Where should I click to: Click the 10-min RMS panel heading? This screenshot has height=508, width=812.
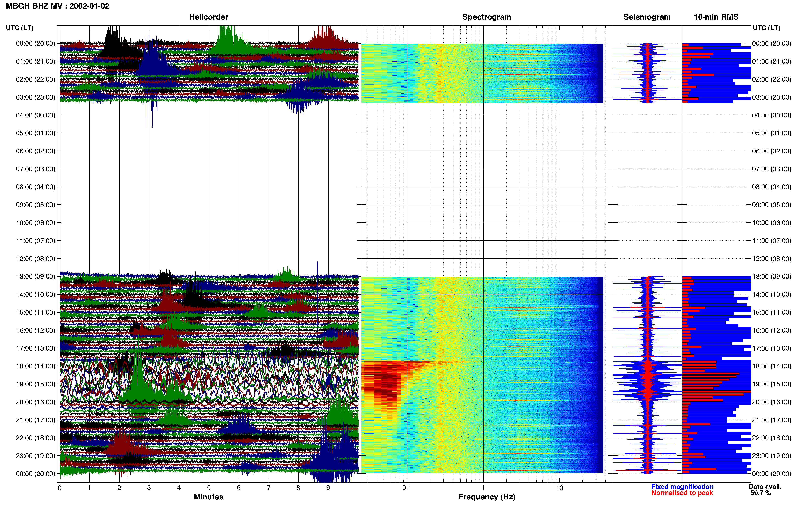click(x=716, y=17)
